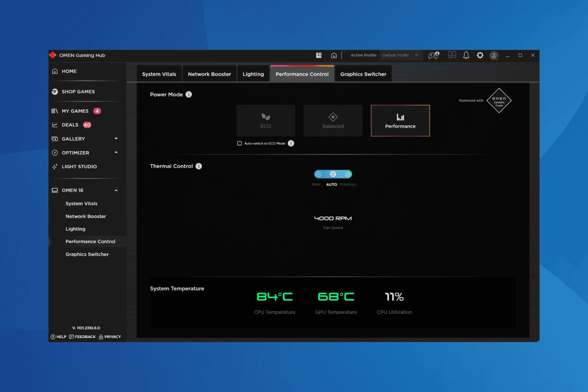588x392 pixels.
Task: Select the Performance power mode
Action: pyautogui.click(x=400, y=121)
